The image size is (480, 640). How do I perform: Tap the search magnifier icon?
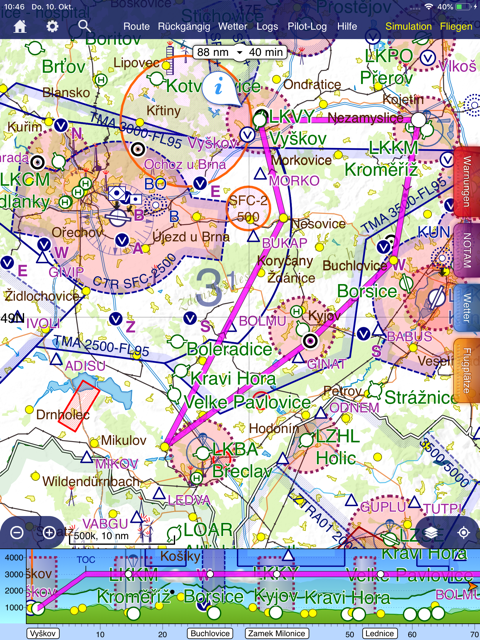[x=84, y=26]
